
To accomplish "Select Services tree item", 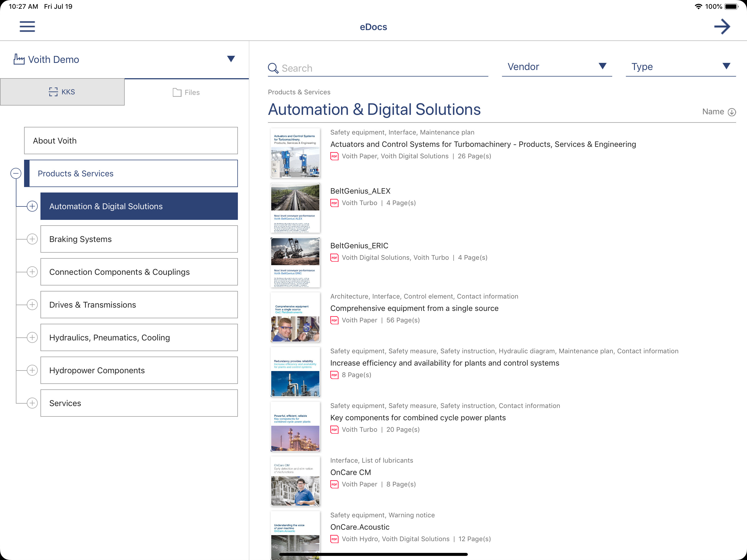I will coord(139,403).
